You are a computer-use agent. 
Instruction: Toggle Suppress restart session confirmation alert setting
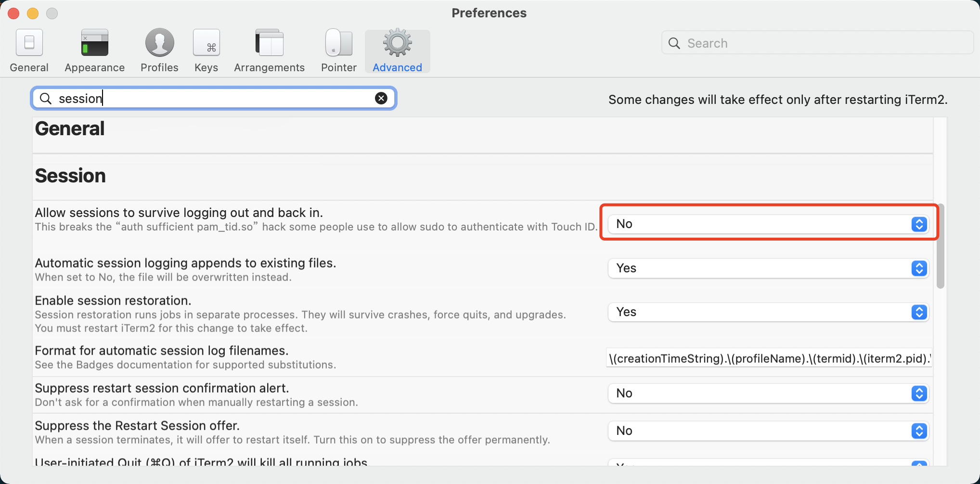pos(767,393)
